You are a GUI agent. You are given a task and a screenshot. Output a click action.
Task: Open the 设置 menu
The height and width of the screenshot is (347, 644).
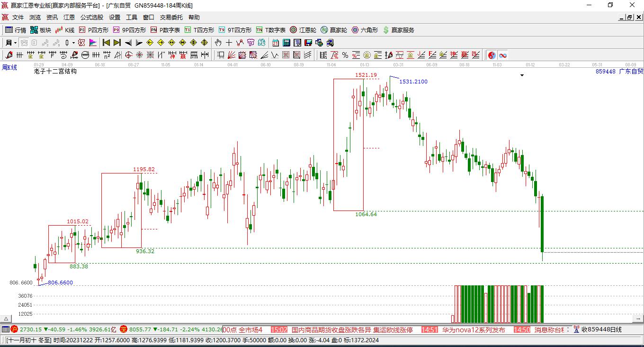[115, 18]
